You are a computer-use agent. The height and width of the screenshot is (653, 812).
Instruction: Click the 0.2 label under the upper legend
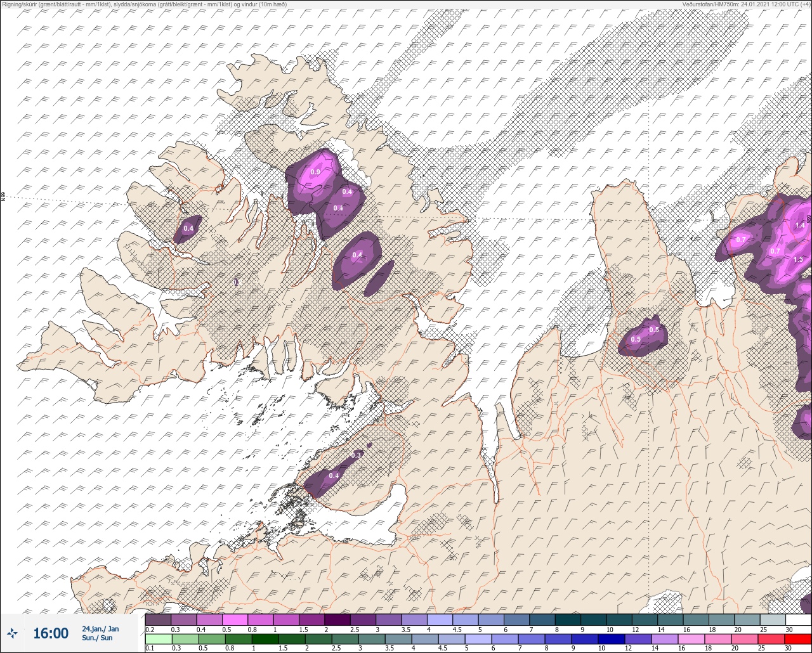[150, 629]
